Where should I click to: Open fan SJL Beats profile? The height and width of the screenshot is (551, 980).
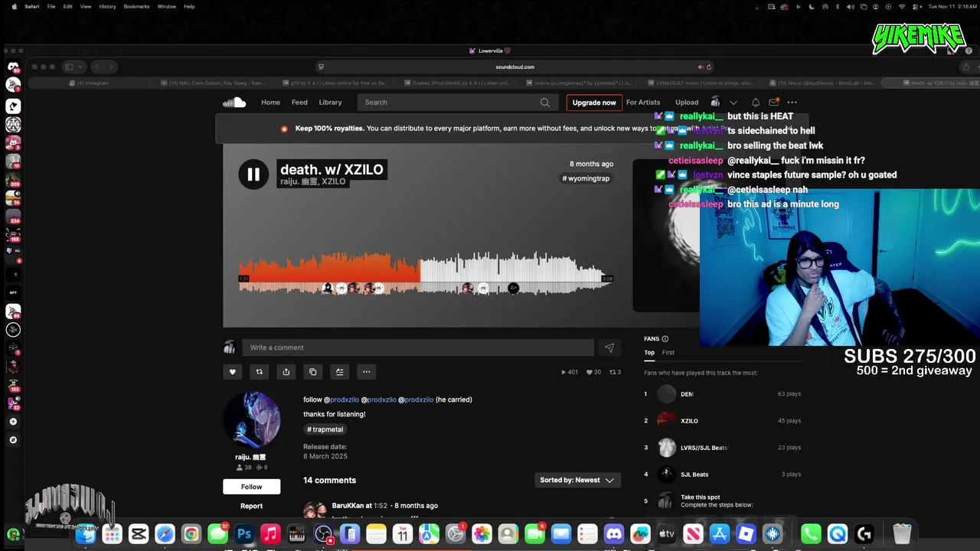click(694, 474)
